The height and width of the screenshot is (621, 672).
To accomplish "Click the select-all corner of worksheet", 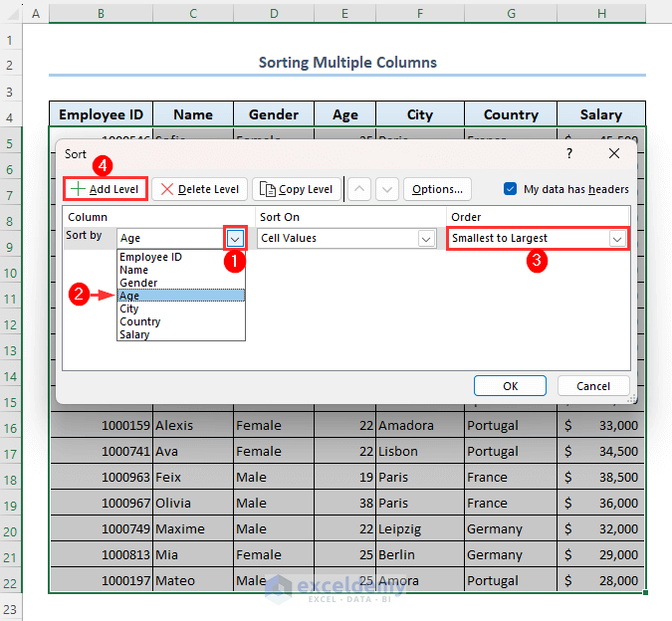I will click(11, 14).
